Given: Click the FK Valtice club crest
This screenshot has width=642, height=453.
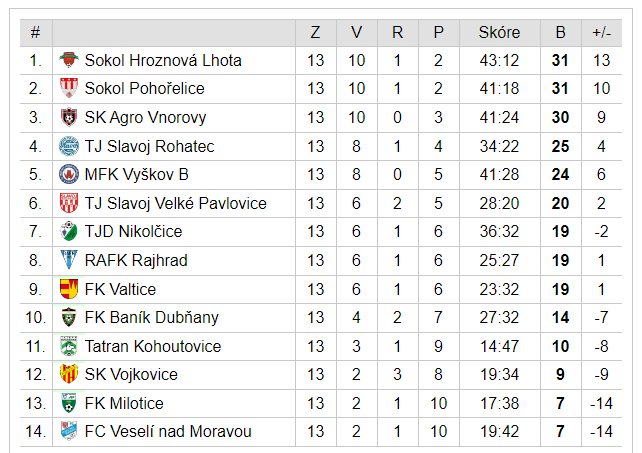Looking at the screenshot, I should 68,289.
